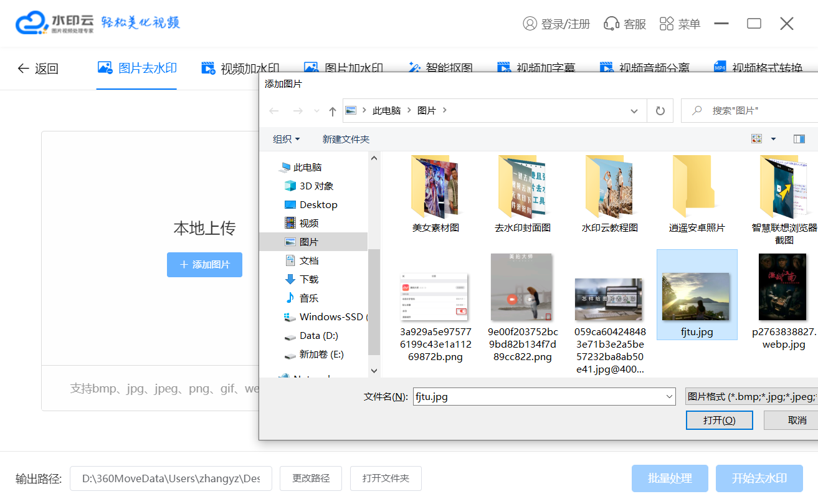Open the view options dropdown arrow
Screen dimensions: 818x504
773,139
